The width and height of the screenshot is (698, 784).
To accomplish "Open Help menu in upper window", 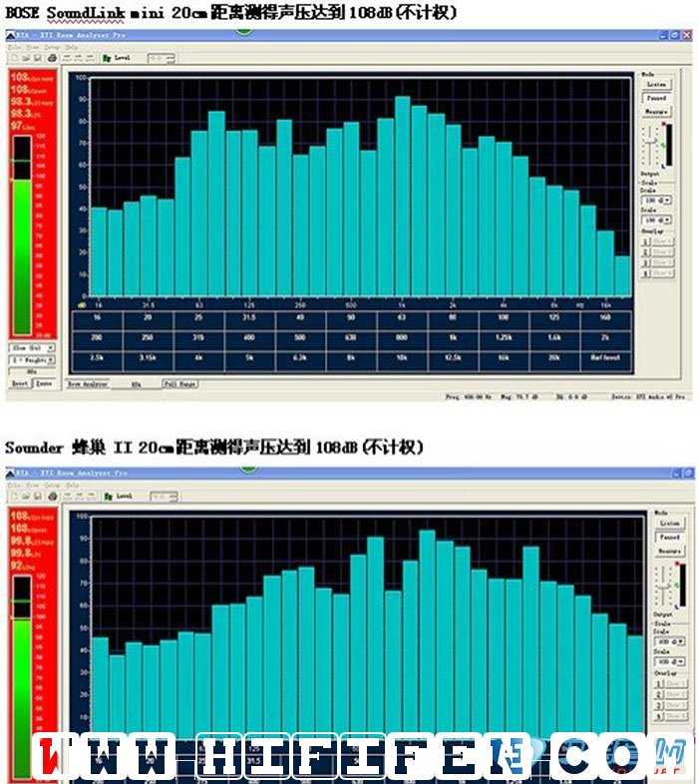I will [x=72, y=47].
